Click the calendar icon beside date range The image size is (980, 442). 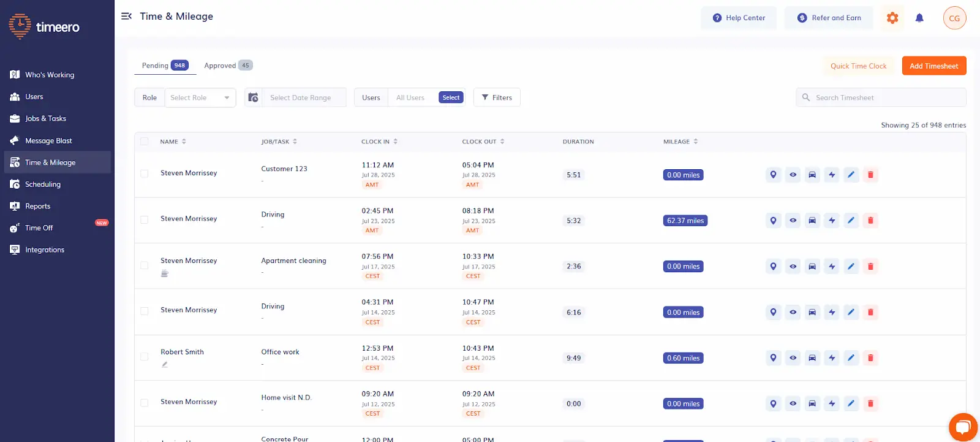coord(253,97)
